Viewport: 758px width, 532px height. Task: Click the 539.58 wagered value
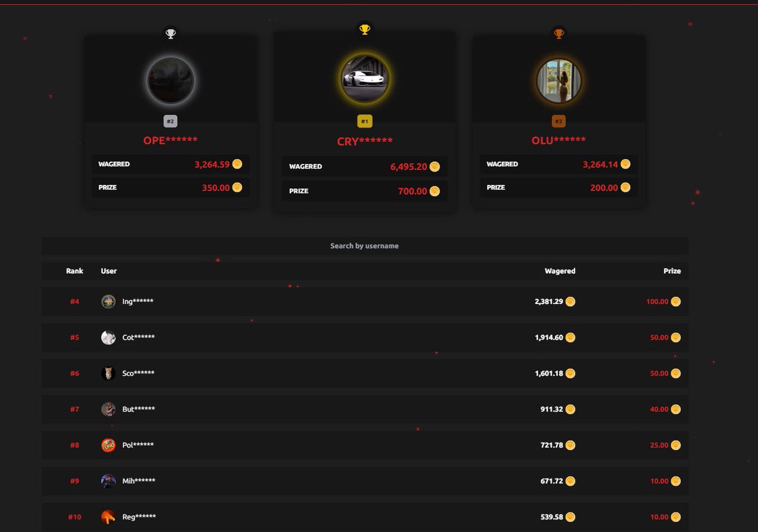(x=551, y=517)
